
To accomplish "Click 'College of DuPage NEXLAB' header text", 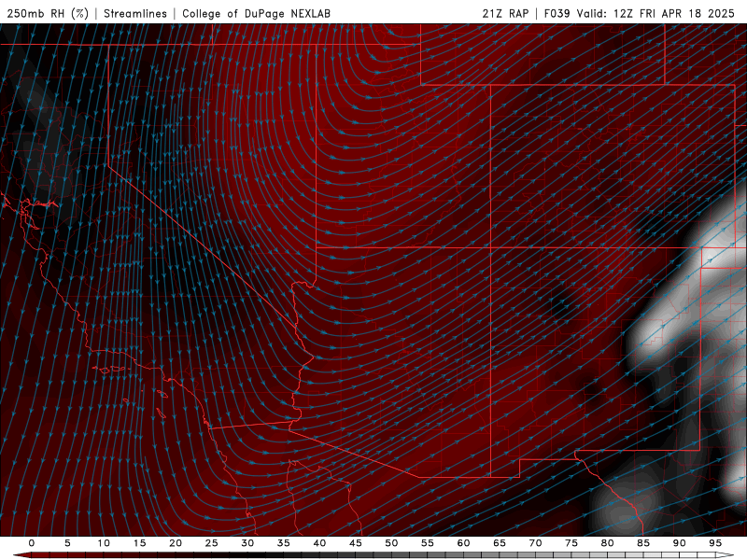I will click(x=256, y=13).
